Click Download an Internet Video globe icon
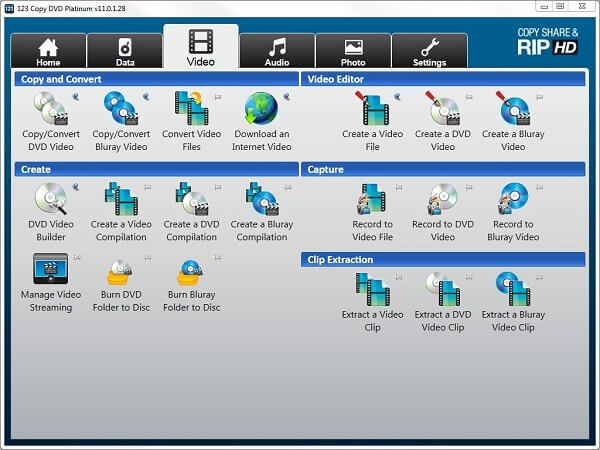This screenshot has width=600, height=450. [262, 108]
